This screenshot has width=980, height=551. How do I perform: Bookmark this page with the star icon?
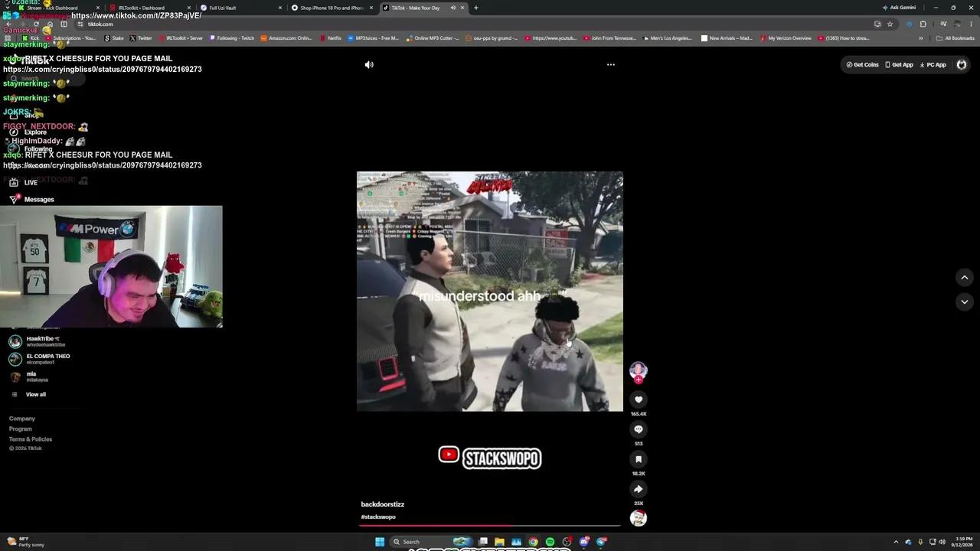(890, 24)
